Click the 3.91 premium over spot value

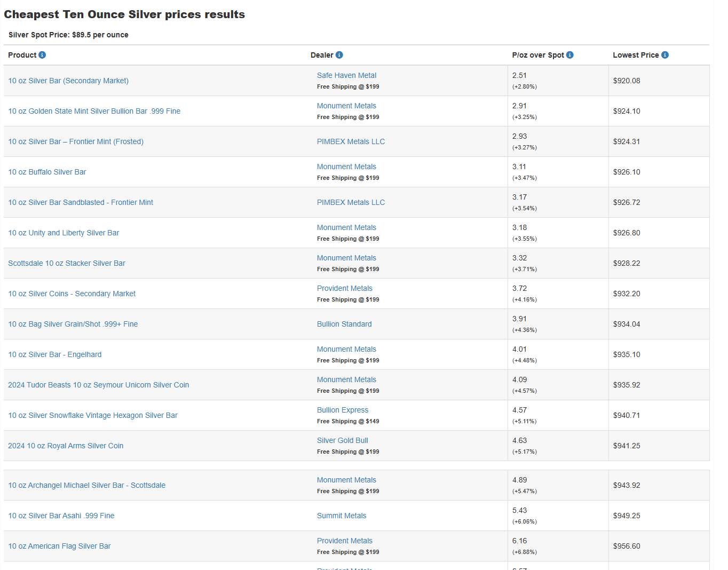519,319
